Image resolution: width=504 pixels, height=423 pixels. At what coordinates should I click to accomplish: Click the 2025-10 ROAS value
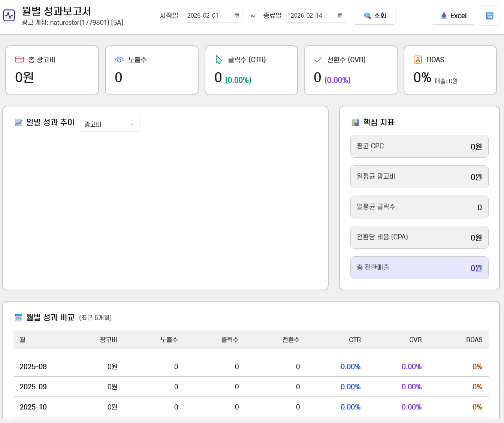pyautogui.click(x=477, y=407)
